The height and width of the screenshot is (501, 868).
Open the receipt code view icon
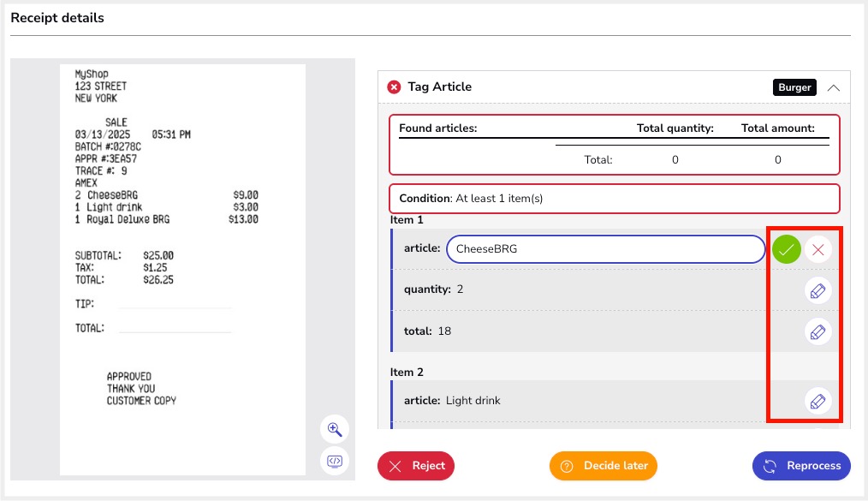click(x=335, y=461)
